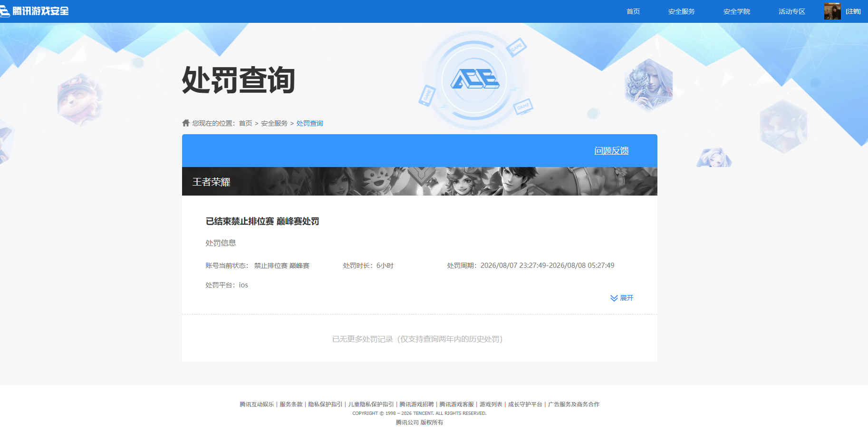Open 成长守护平台 footer link
868x433 pixels.
pos(525,404)
